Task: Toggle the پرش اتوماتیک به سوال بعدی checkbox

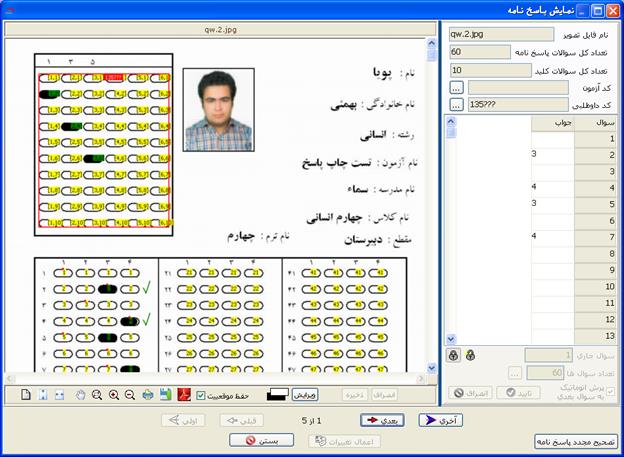Action: coord(610,391)
